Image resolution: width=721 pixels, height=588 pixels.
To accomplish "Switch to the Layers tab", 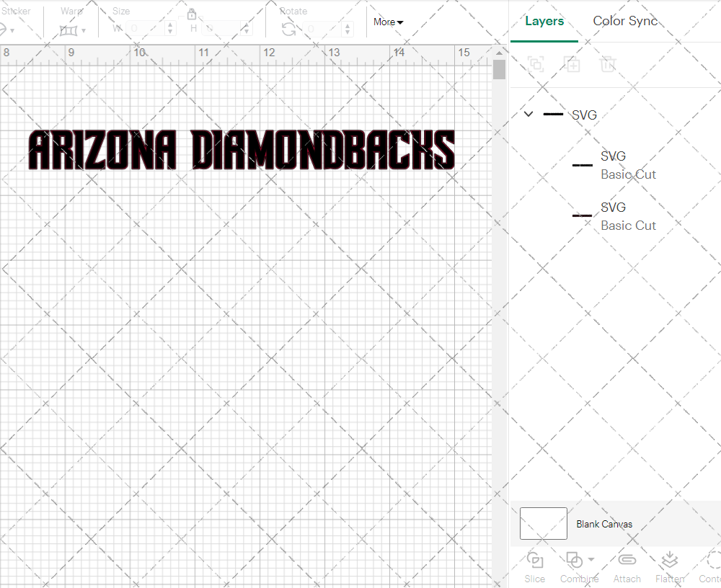I will point(544,21).
